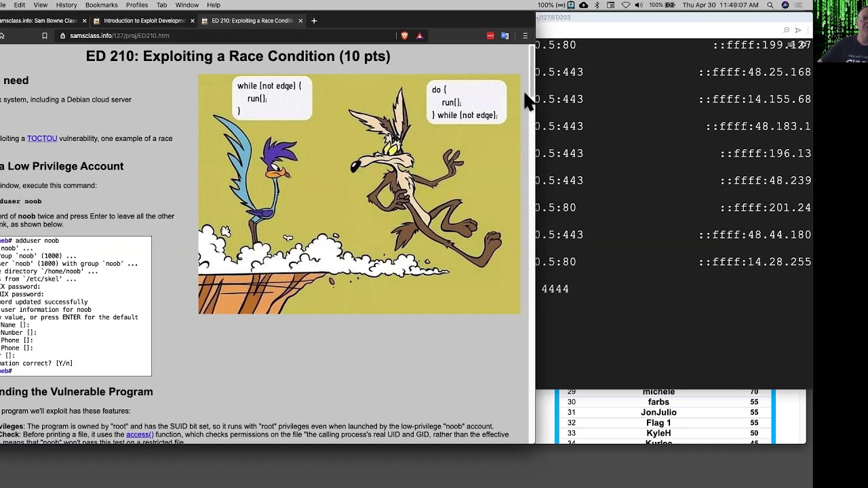The height and width of the screenshot is (488, 868).
Task: Open Brave Rewards triangle icon
Action: [420, 36]
